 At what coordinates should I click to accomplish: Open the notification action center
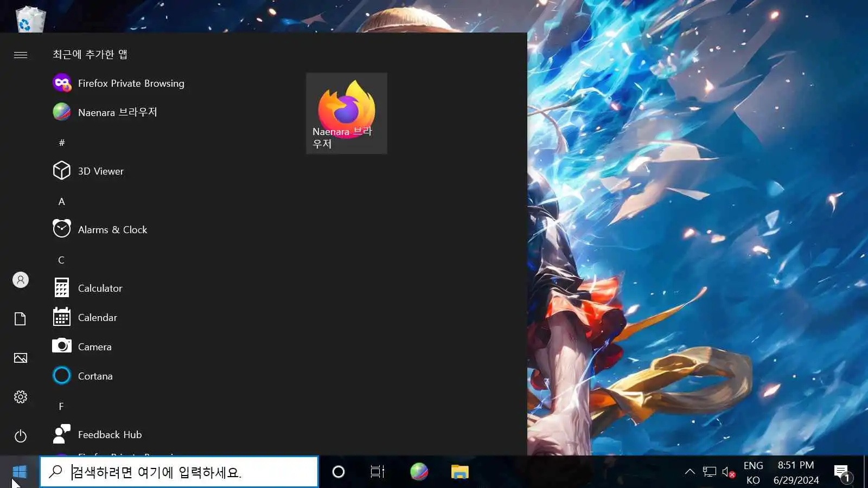843,472
